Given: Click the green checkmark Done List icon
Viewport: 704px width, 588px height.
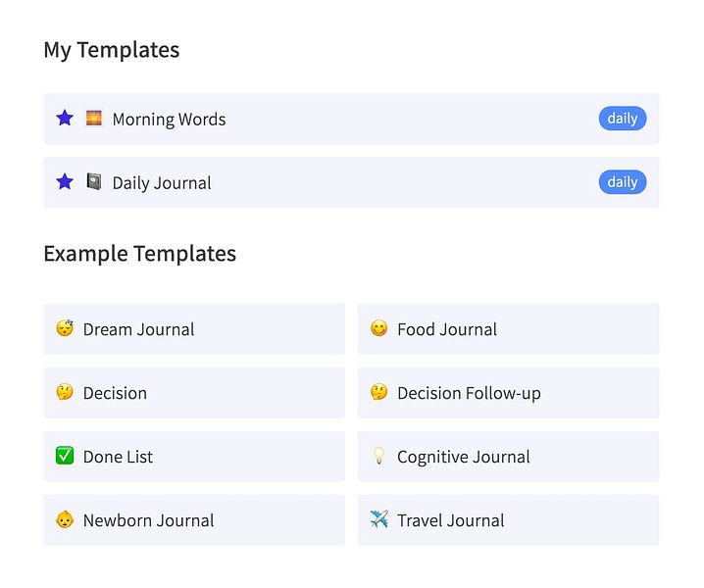Looking at the screenshot, I should pos(65,457).
